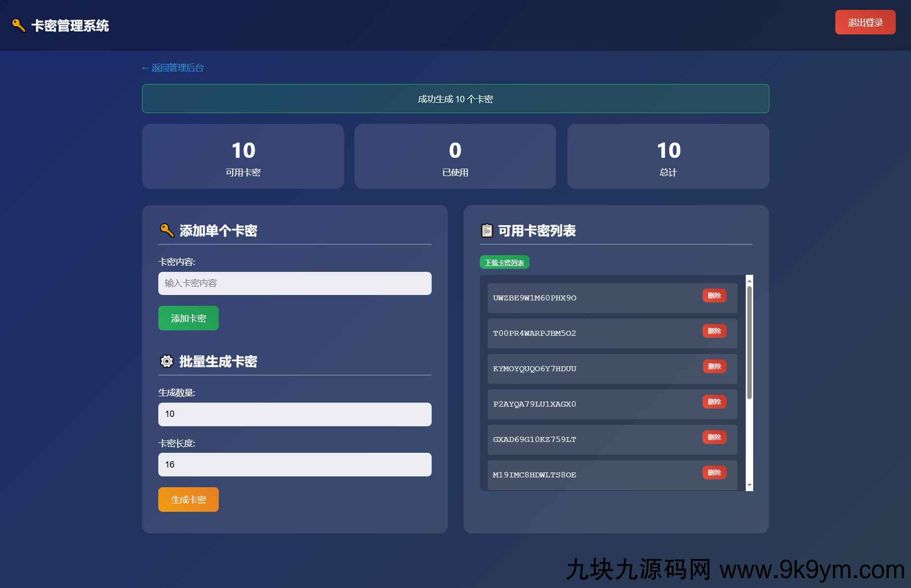
Task: Click the 卡密管理系统 title text
Action: click(70, 25)
